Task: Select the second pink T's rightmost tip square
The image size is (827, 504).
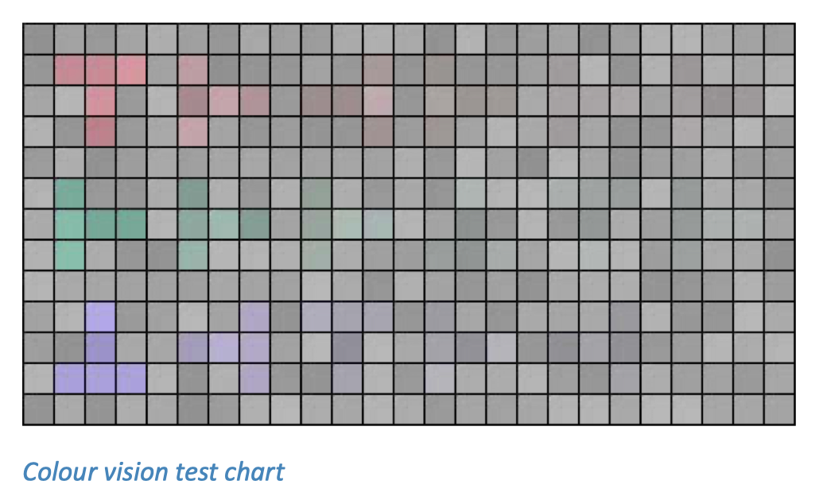Action: pos(254,101)
